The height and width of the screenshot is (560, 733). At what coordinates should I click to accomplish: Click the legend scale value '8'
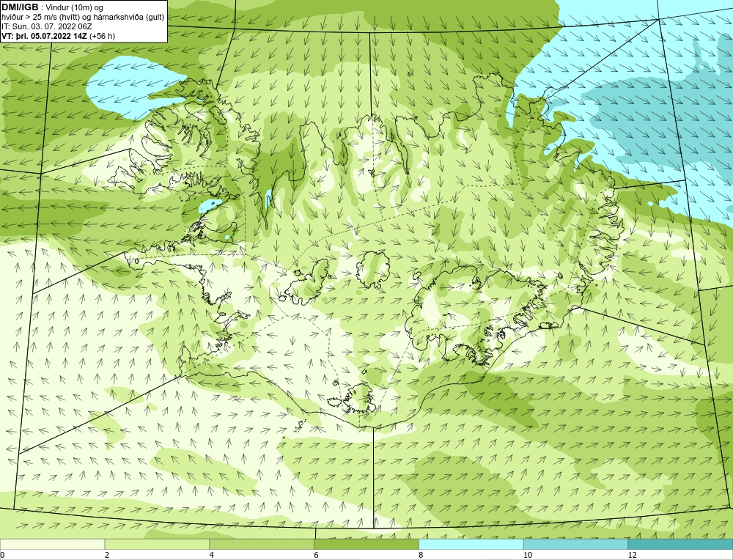[x=421, y=555]
